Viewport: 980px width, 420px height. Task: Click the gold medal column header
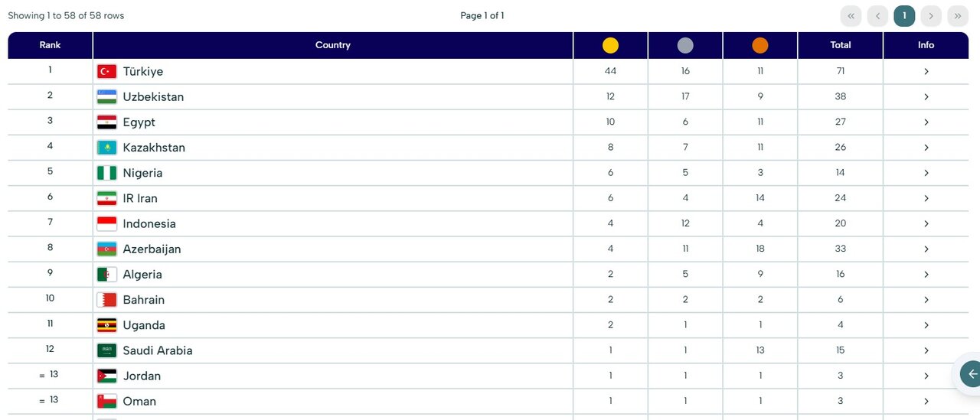pyautogui.click(x=610, y=45)
